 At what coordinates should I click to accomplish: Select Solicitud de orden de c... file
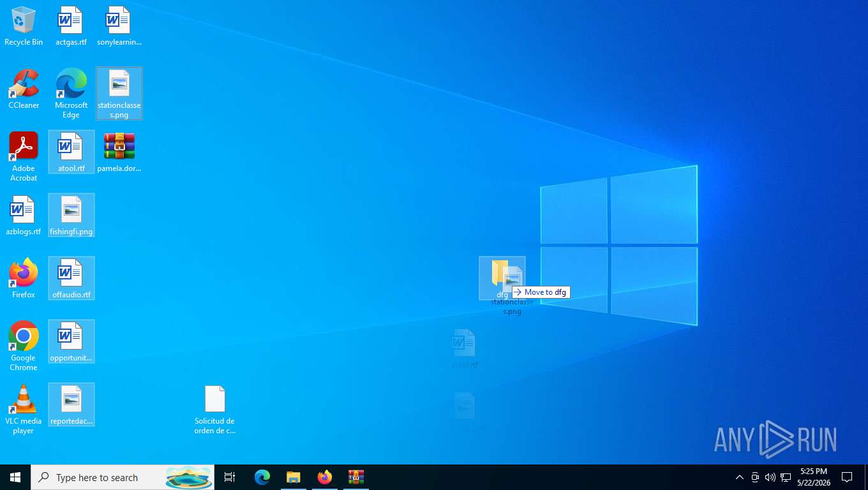[x=215, y=410]
